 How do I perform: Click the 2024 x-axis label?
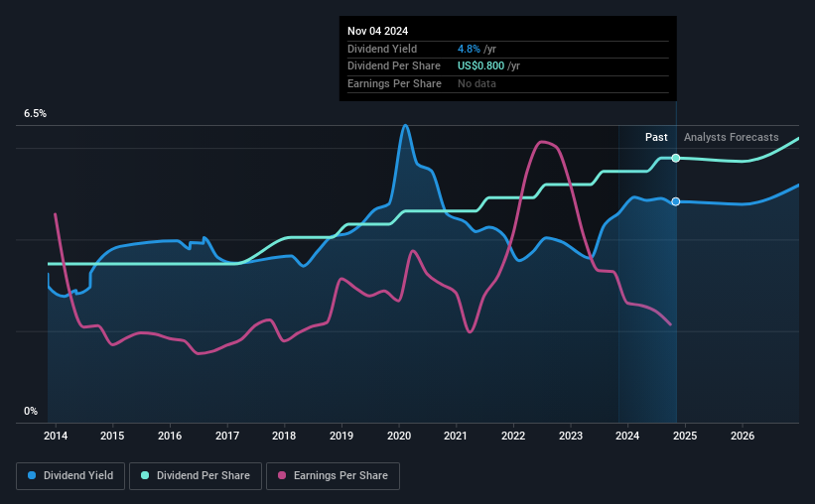(627, 436)
